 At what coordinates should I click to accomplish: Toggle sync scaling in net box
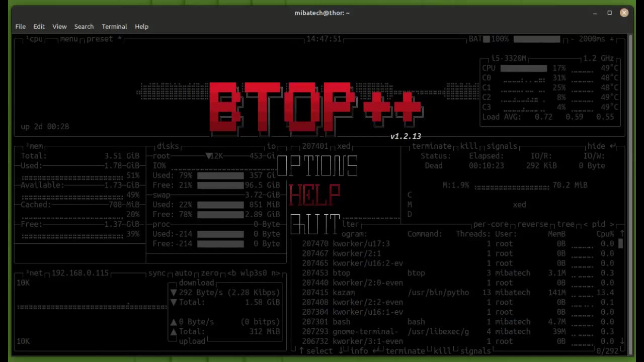pos(157,273)
